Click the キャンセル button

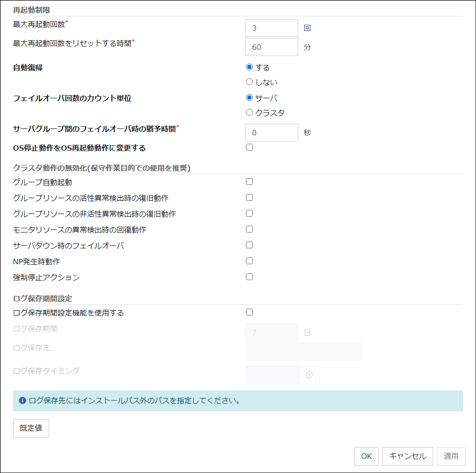coord(407,456)
